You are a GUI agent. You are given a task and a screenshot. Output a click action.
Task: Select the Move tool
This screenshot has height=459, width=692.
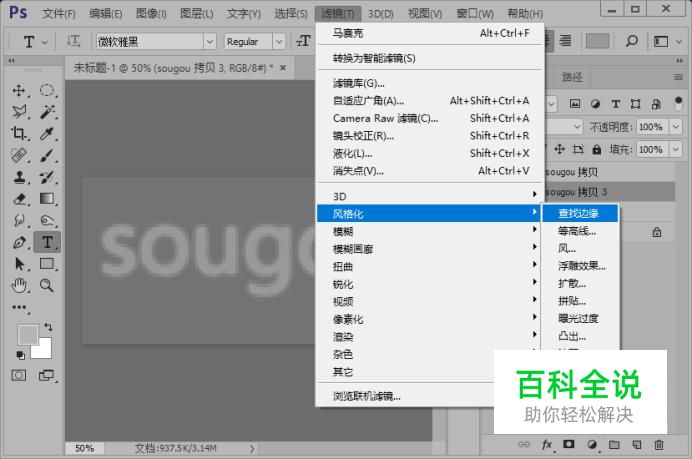point(19,90)
